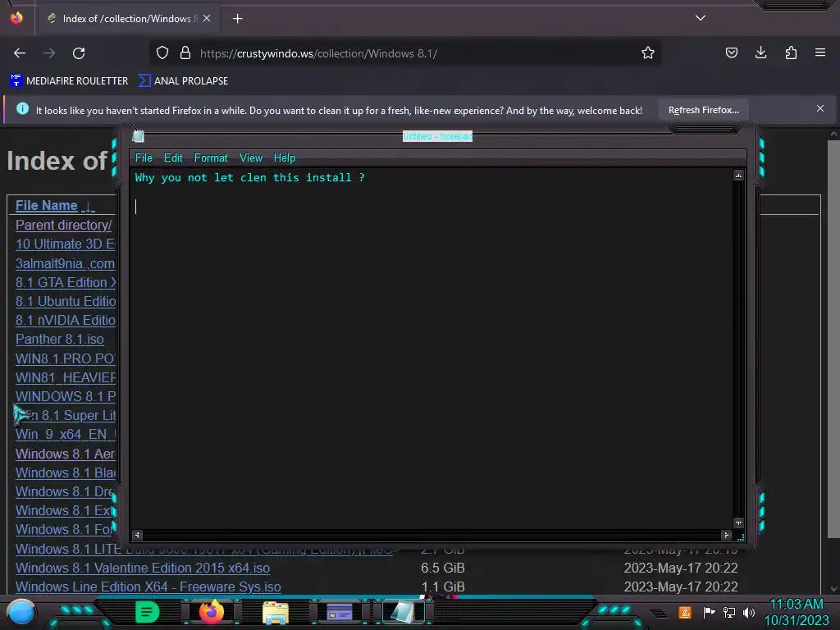Open the 3almalt9nia..com link
Image resolution: width=840 pixels, height=630 pixels.
[x=65, y=263]
